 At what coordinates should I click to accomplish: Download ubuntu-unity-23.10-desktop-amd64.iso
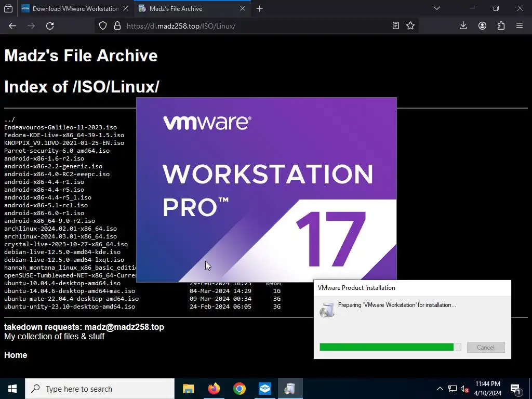pos(70,307)
